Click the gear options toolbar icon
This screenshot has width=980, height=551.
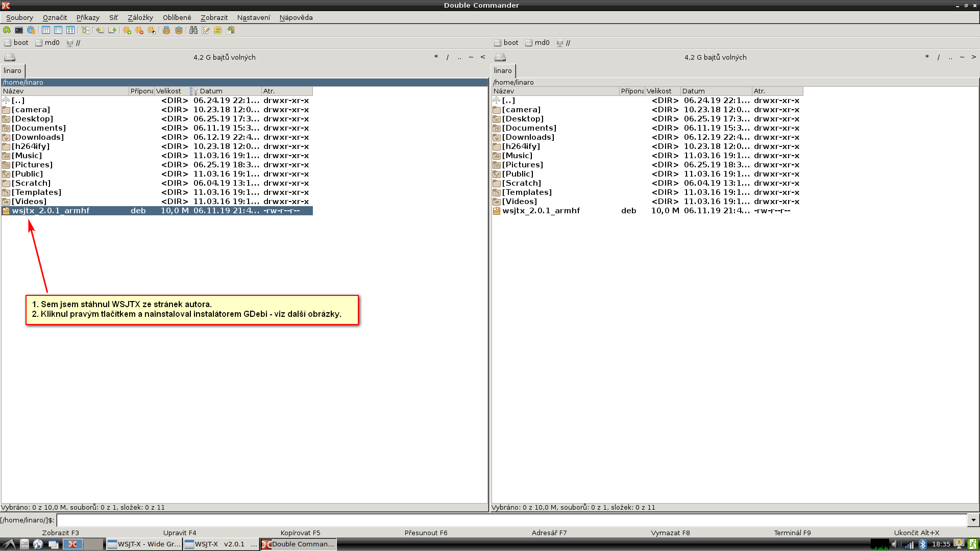pos(31,30)
